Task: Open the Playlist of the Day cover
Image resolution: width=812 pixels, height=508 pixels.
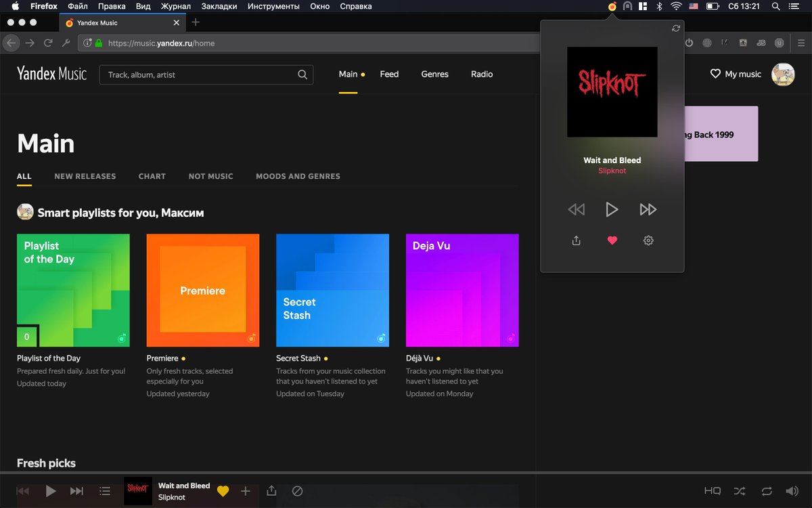Action: click(73, 291)
